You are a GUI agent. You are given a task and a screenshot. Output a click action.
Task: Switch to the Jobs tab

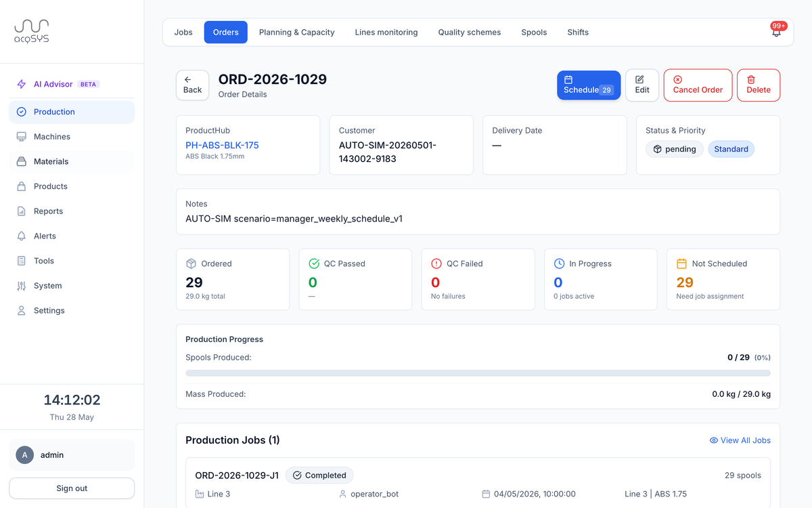coord(183,32)
